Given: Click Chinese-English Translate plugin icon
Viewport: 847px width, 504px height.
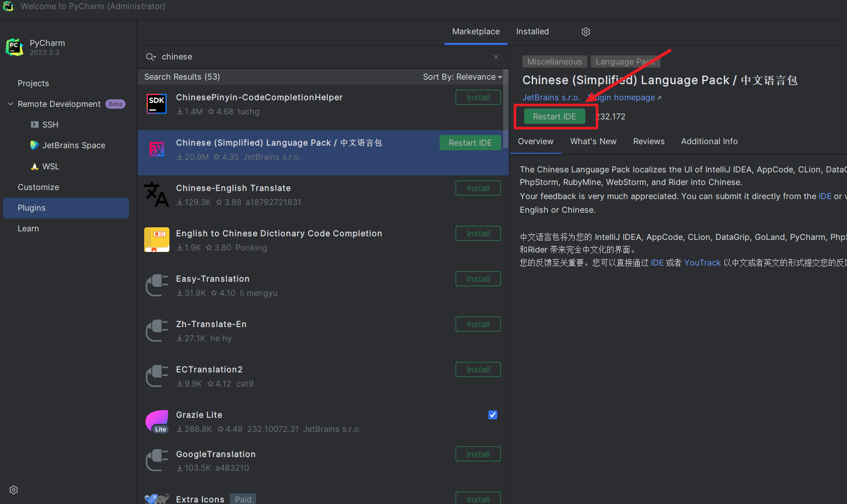Looking at the screenshot, I should (157, 195).
